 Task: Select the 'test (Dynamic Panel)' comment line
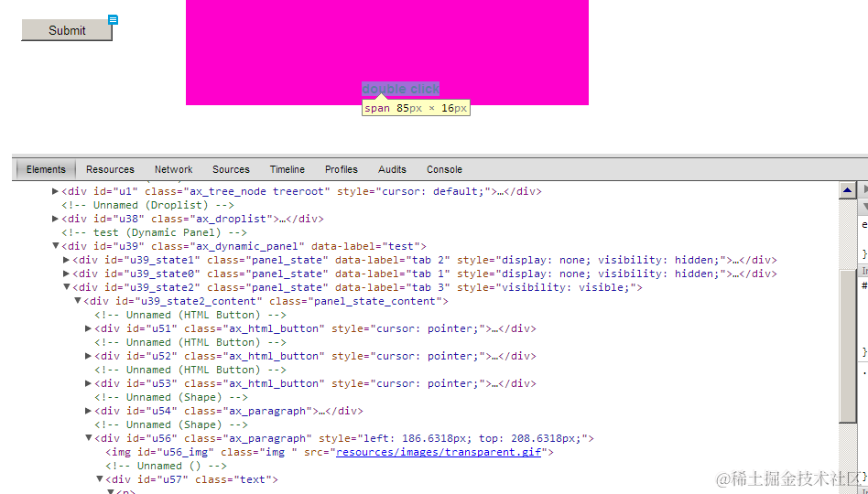point(154,232)
